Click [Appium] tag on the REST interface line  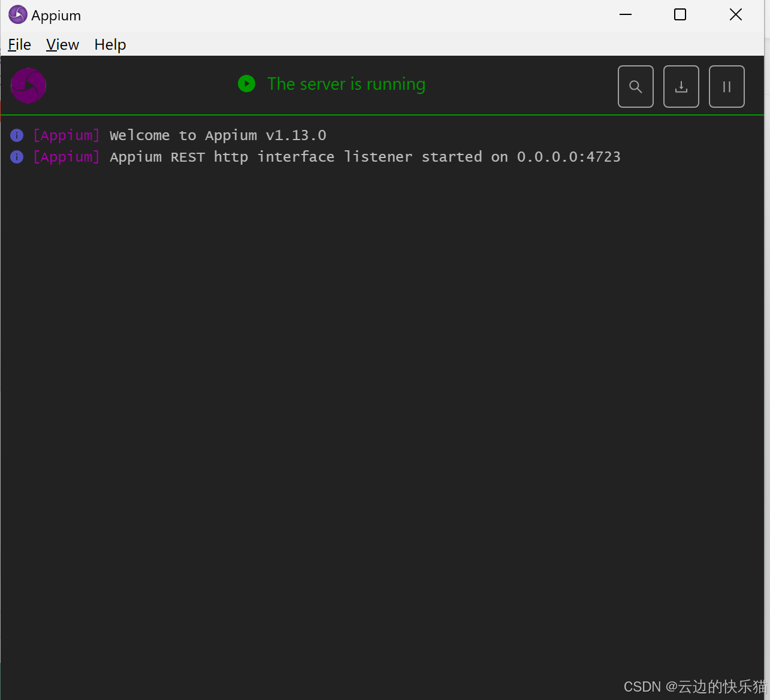[x=67, y=157]
